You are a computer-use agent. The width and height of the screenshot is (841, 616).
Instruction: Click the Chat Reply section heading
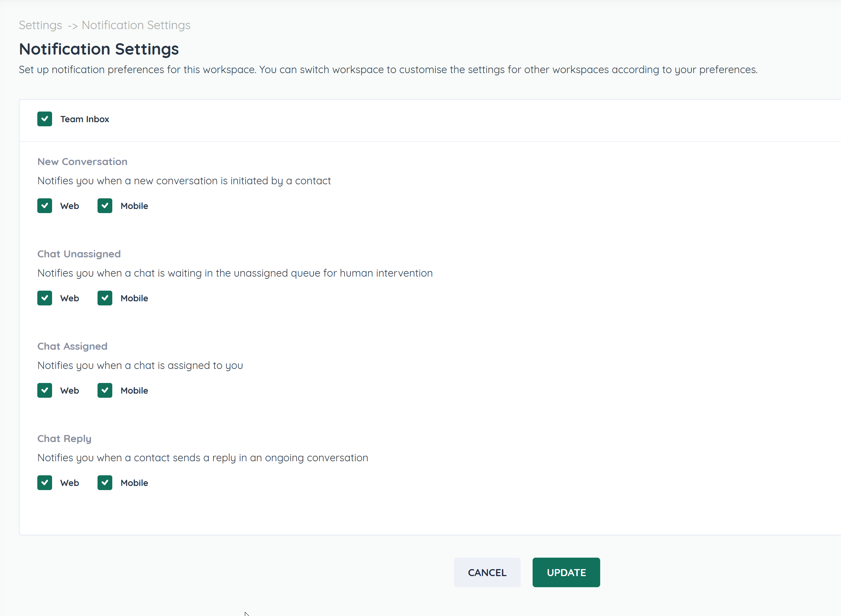point(64,438)
